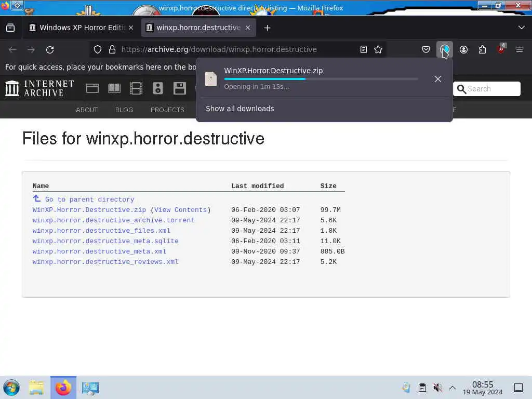Click the Name column header
This screenshot has height=399, width=532.
[x=41, y=186]
